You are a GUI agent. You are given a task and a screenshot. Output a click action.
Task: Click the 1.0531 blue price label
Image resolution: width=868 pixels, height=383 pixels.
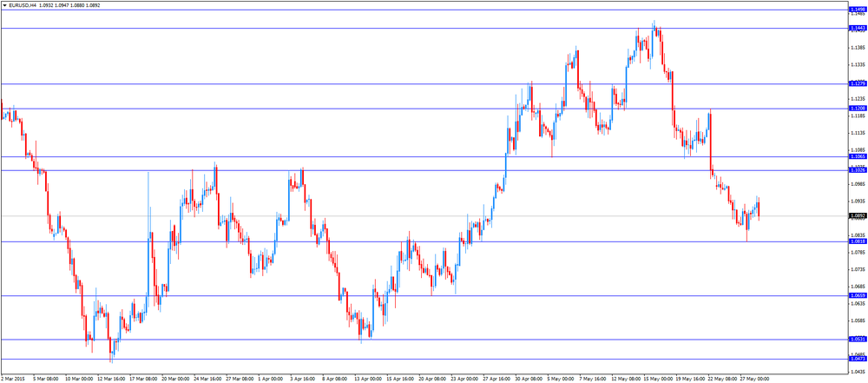[858, 340]
